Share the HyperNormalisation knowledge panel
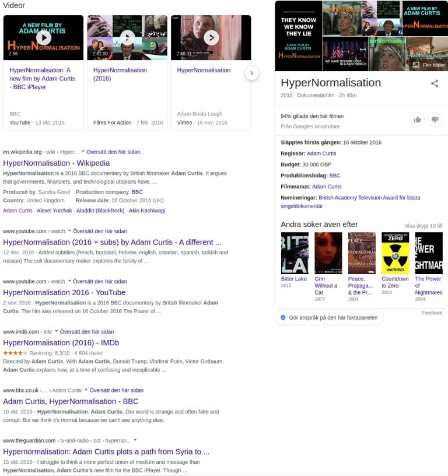Viewport: 448px width, 476px height. point(435,83)
